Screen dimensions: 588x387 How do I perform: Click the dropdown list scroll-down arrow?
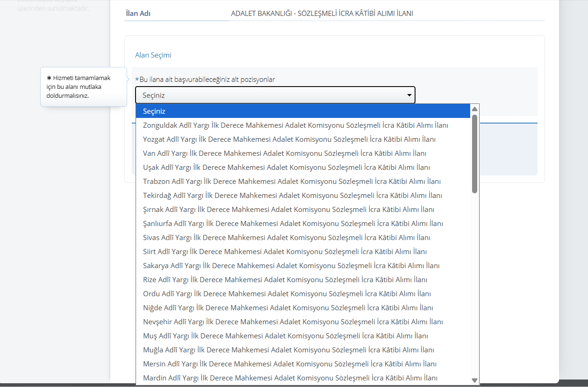click(474, 380)
